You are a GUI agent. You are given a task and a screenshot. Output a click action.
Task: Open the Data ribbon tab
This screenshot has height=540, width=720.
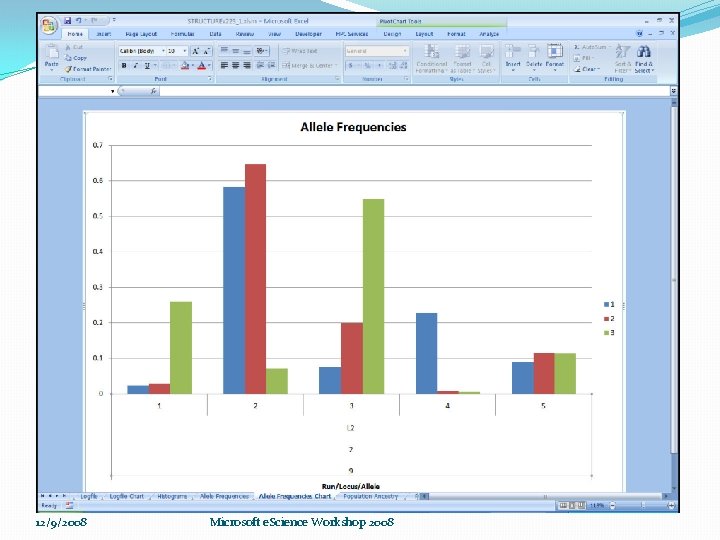point(215,34)
